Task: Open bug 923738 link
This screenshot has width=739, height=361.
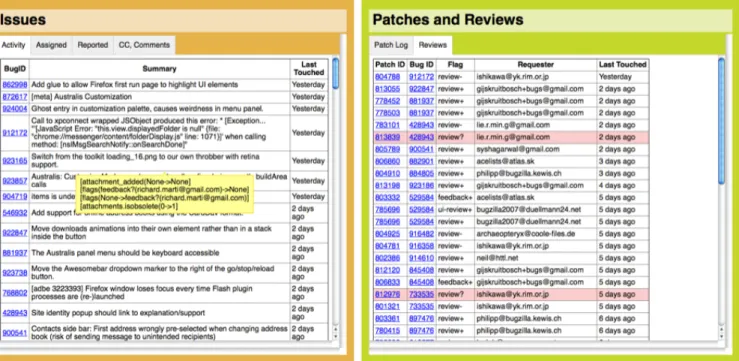Action: point(15,273)
